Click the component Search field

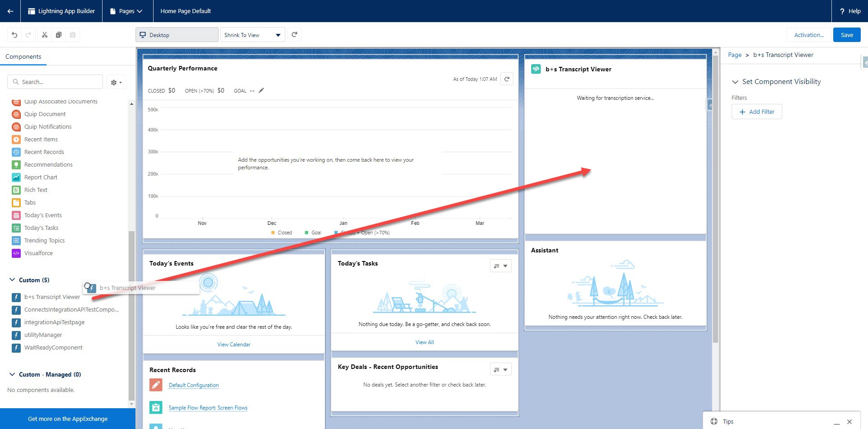[55, 82]
